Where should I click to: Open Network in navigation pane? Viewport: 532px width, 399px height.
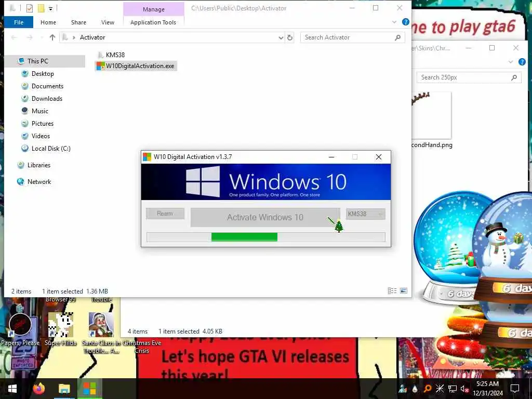(38, 182)
